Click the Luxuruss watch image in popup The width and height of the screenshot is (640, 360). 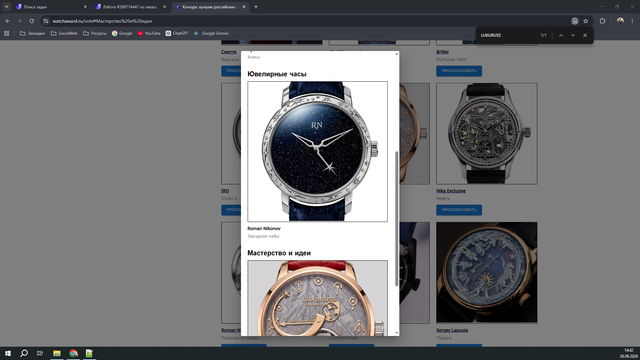(318, 298)
